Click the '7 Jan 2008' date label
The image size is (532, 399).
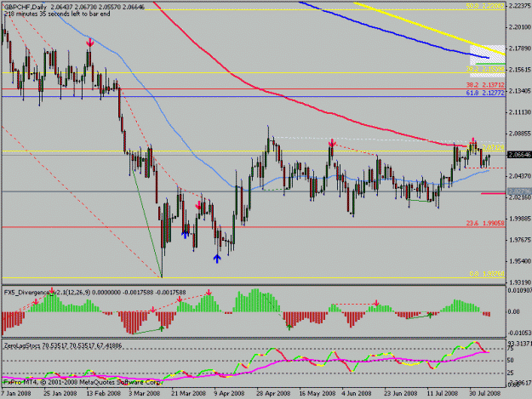[x=16, y=394]
